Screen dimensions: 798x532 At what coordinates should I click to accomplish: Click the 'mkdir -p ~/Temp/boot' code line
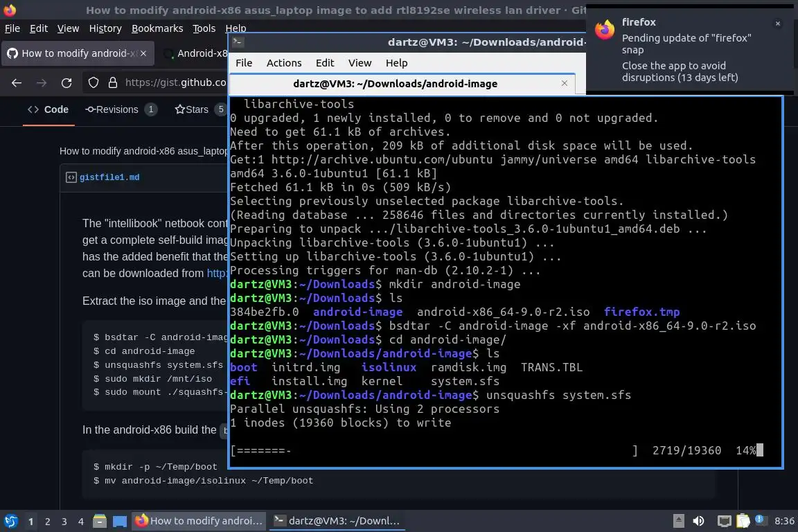point(155,467)
